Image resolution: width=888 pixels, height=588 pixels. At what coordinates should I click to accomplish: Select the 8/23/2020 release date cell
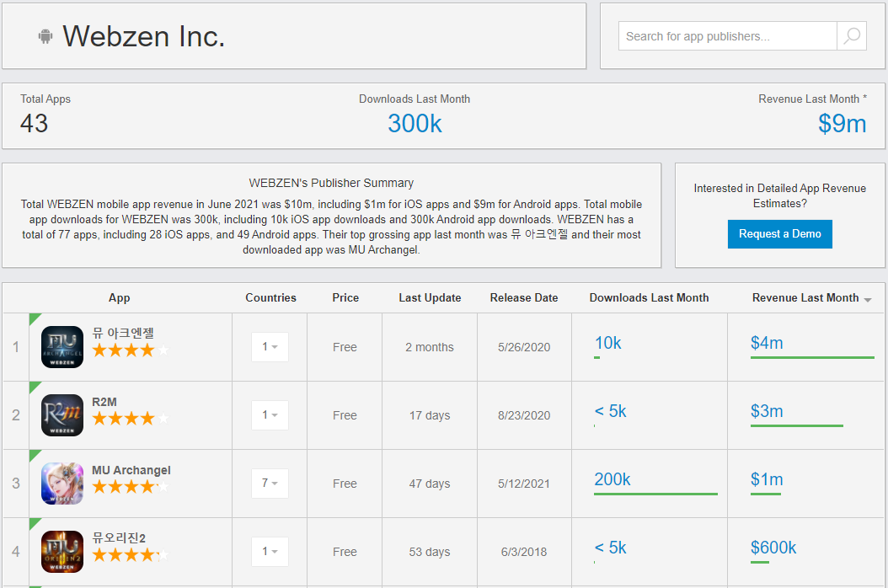click(524, 415)
